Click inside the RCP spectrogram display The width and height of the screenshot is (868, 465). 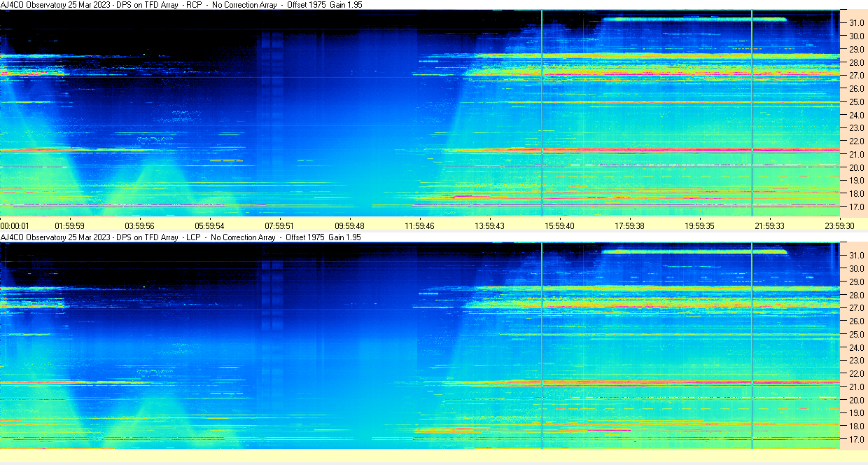[x=419, y=113]
